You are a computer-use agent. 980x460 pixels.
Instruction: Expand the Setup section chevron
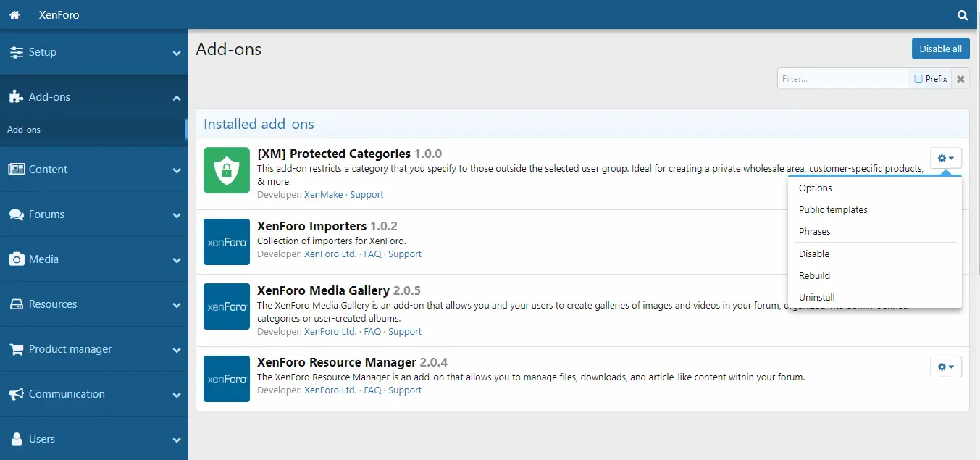coord(177,53)
